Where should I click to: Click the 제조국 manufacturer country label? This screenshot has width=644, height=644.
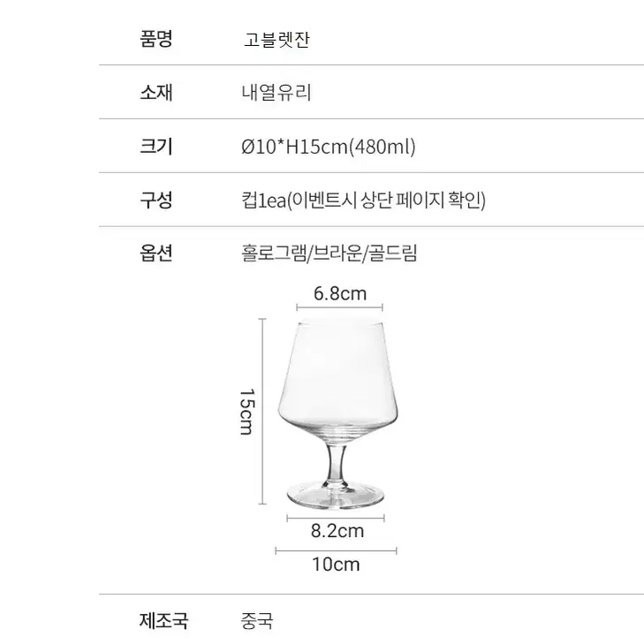164,620
